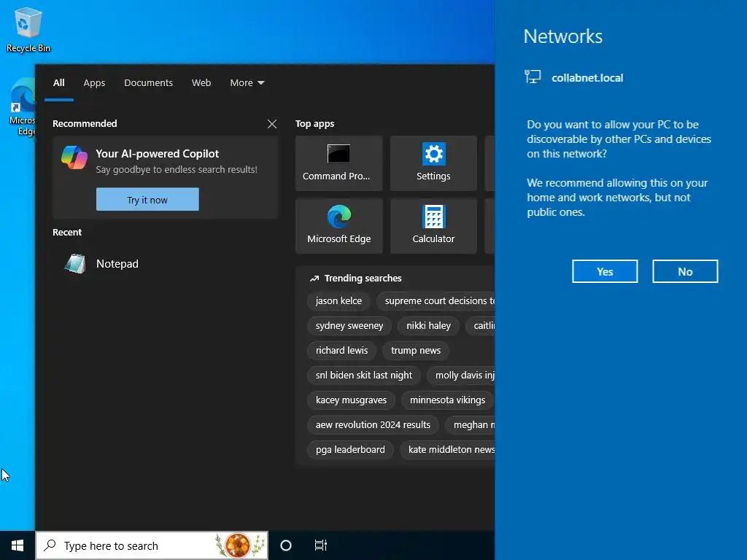Select nikki haley trending search
This screenshot has width=747, height=560.
pos(428,326)
